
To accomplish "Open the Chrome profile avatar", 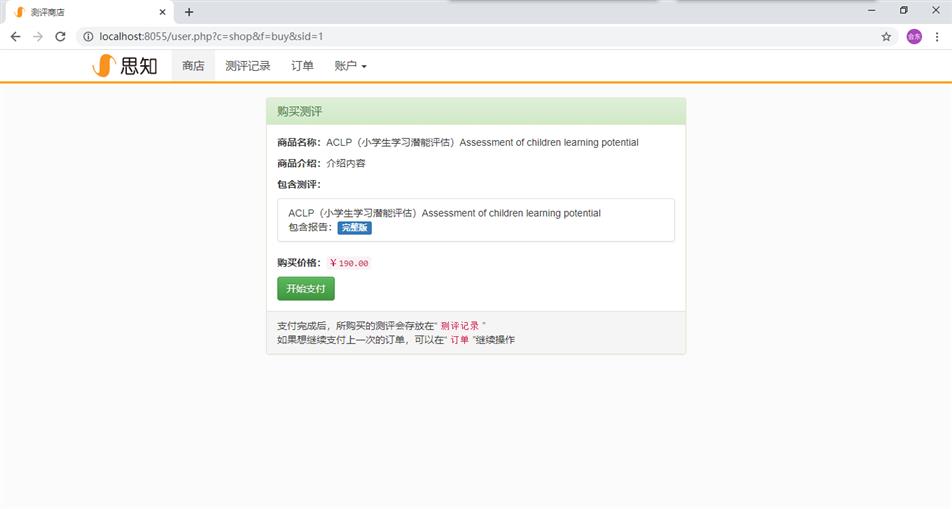I will 914,37.
